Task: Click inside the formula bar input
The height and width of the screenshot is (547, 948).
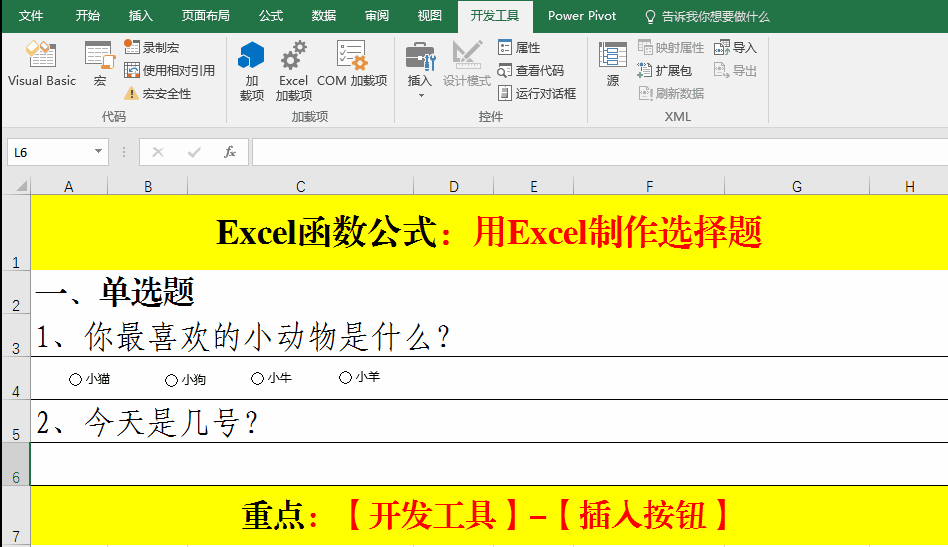Action: (600, 152)
